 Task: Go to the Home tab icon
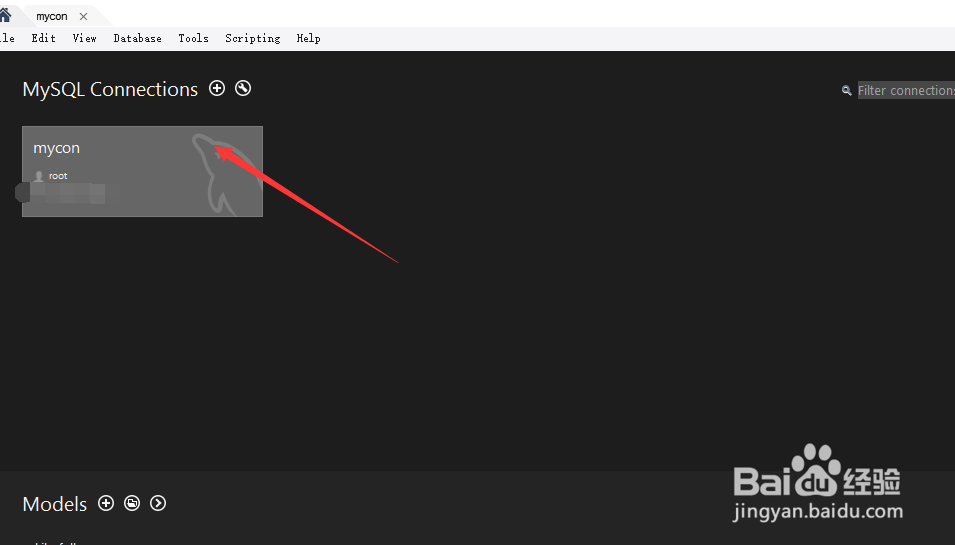pos(5,15)
